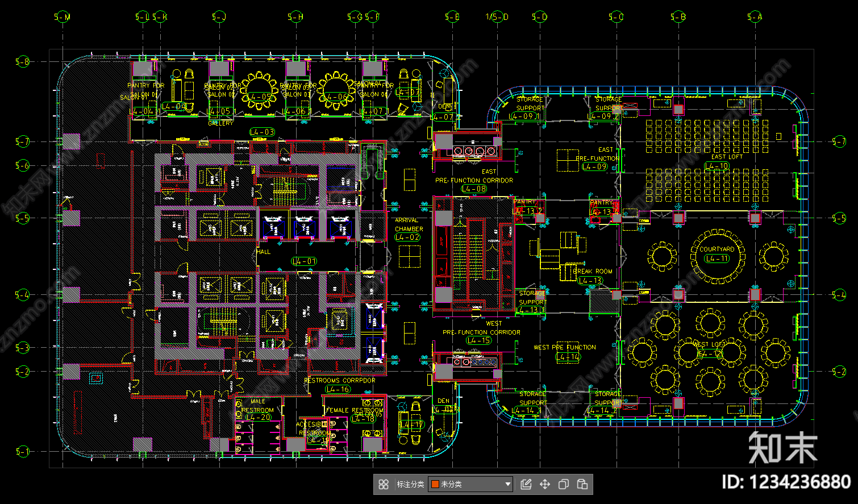Select the L4-16 room tag
The height and width of the screenshot is (504, 858).
(x=338, y=389)
